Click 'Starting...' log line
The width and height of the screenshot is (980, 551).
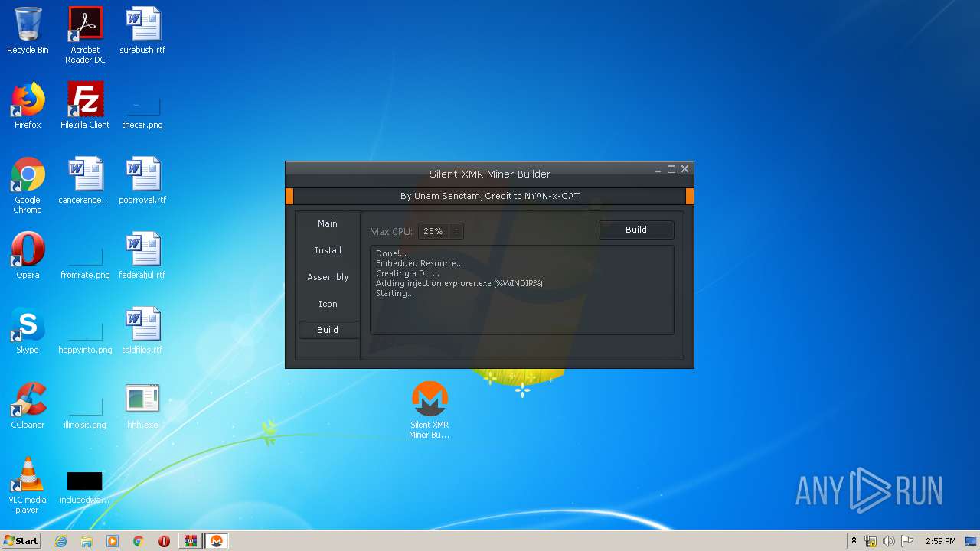point(395,293)
